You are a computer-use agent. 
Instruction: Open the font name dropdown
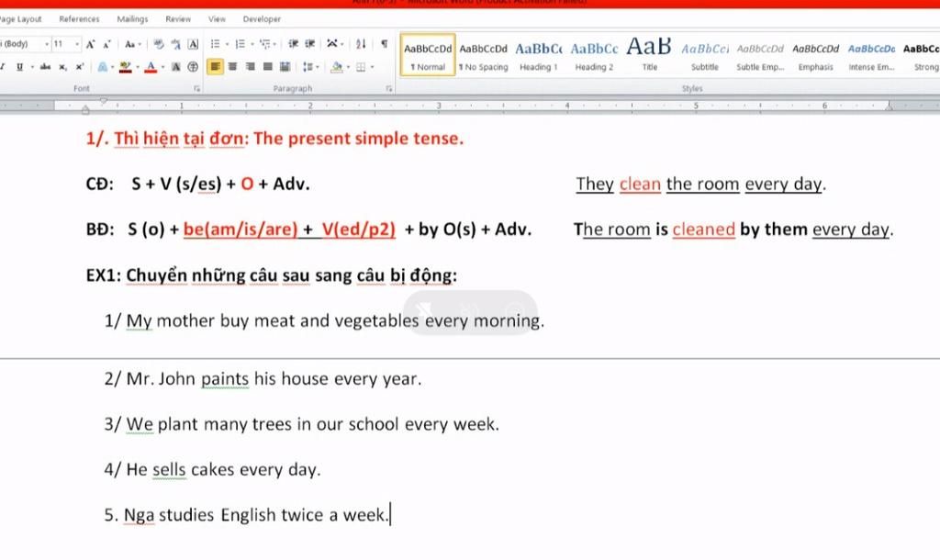47,44
